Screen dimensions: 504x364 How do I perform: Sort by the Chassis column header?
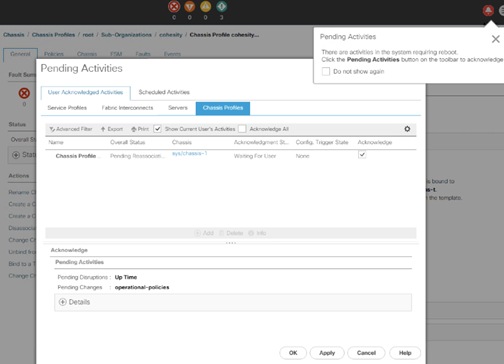click(x=182, y=142)
